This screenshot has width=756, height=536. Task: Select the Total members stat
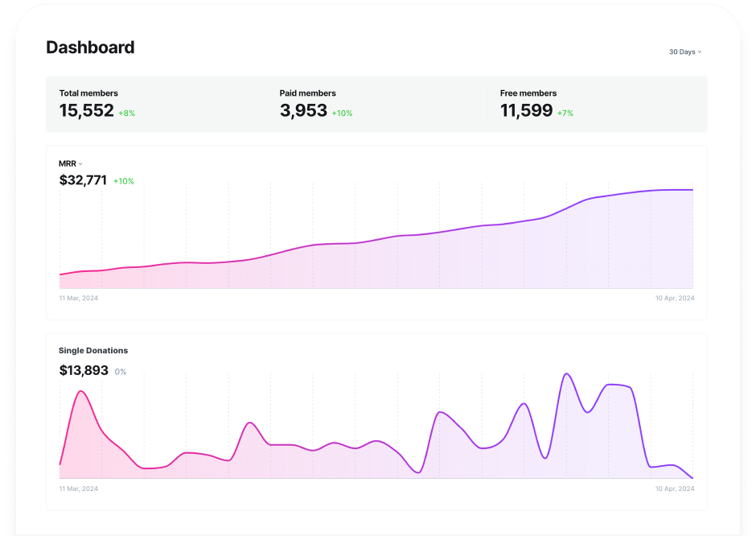88,93
